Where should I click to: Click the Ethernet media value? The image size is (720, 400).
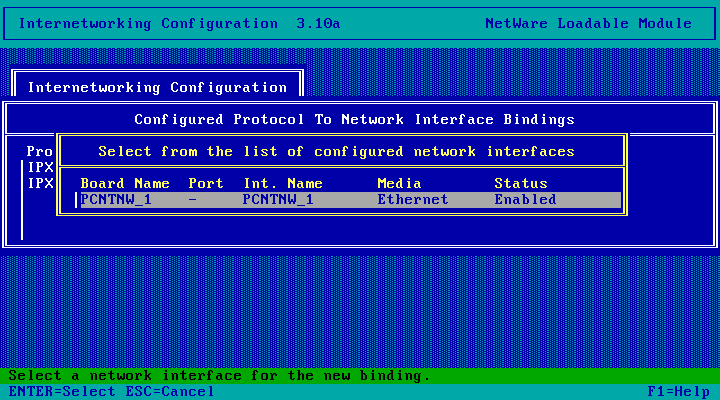pos(413,200)
